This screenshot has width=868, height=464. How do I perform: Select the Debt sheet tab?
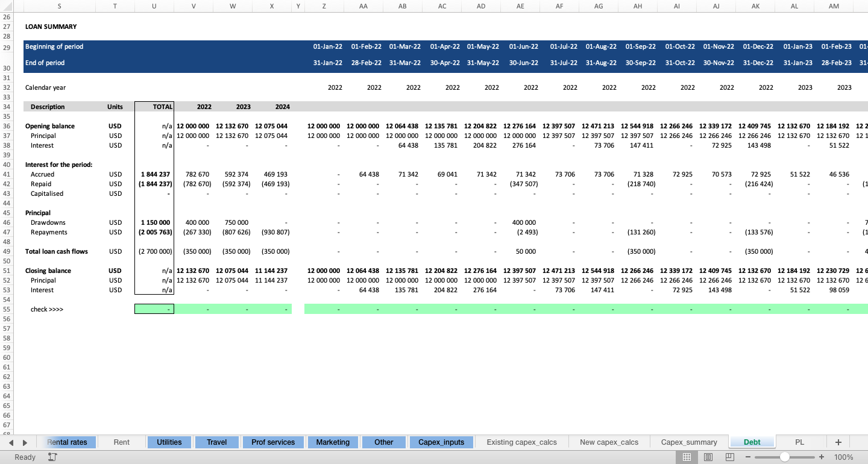(x=752, y=442)
